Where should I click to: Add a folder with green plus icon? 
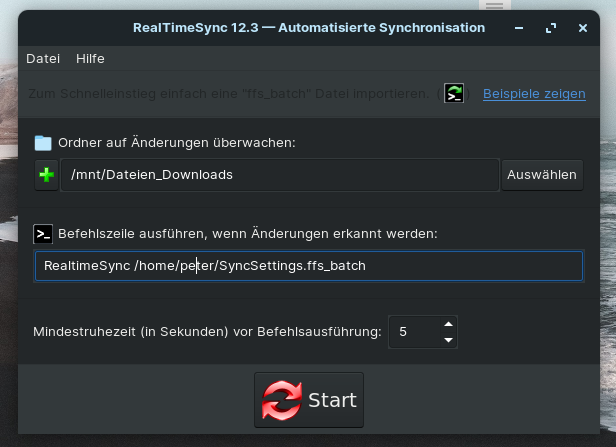click(46, 175)
